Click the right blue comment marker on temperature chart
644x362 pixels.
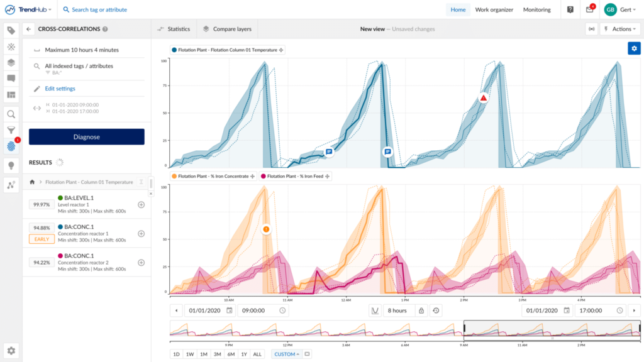coord(387,152)
